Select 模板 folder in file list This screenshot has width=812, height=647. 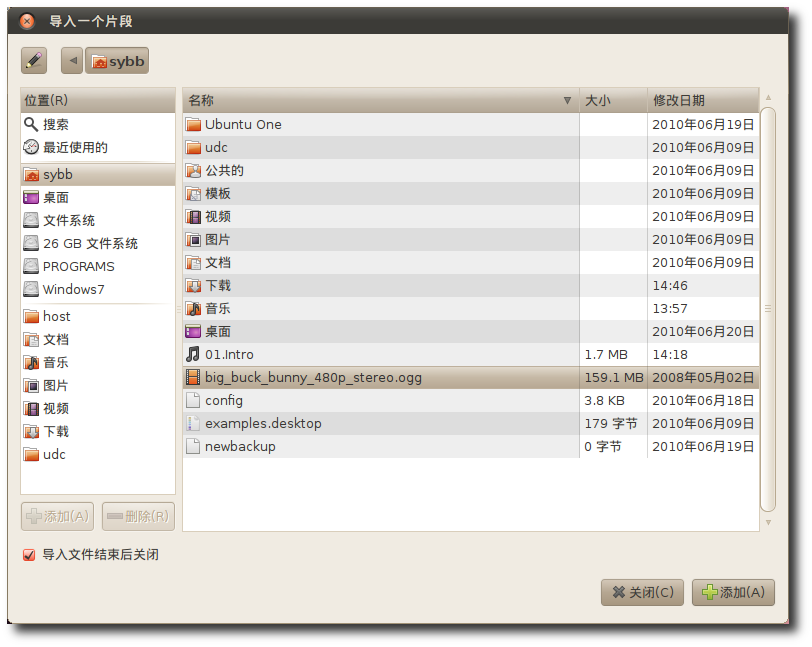(x=471, y=193)
